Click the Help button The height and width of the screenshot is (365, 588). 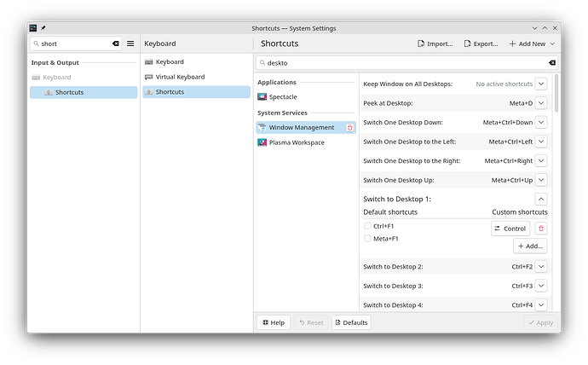[274, 322]
